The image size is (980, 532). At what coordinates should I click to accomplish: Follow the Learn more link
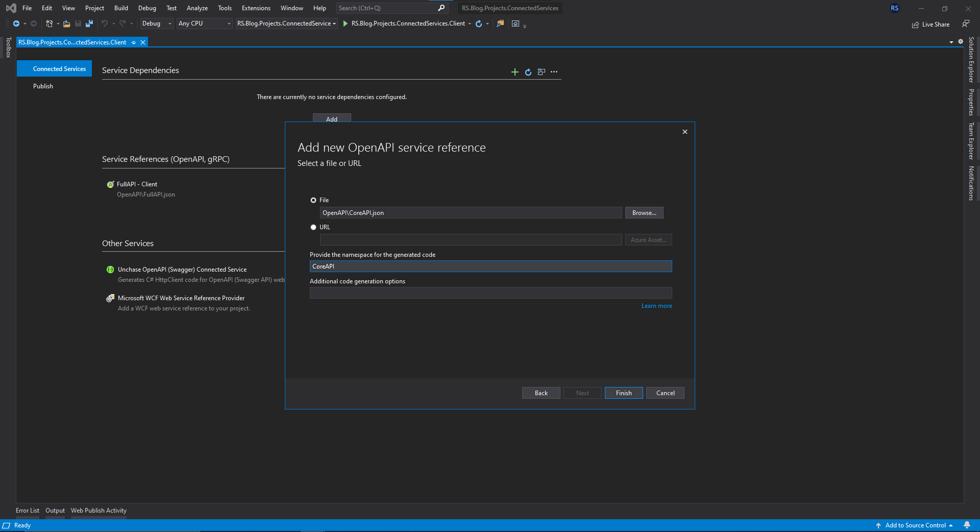pos(657,306)
